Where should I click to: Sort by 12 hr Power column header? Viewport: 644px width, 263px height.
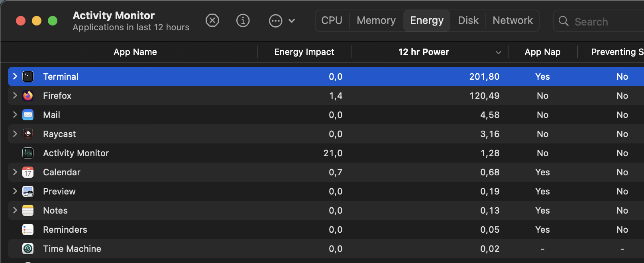424,52
